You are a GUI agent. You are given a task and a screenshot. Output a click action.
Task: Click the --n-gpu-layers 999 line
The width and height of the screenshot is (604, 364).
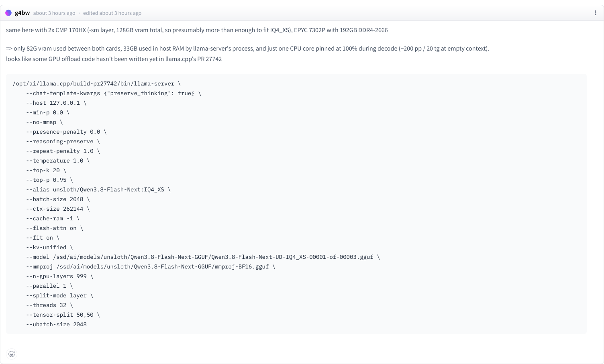[59, 276]
